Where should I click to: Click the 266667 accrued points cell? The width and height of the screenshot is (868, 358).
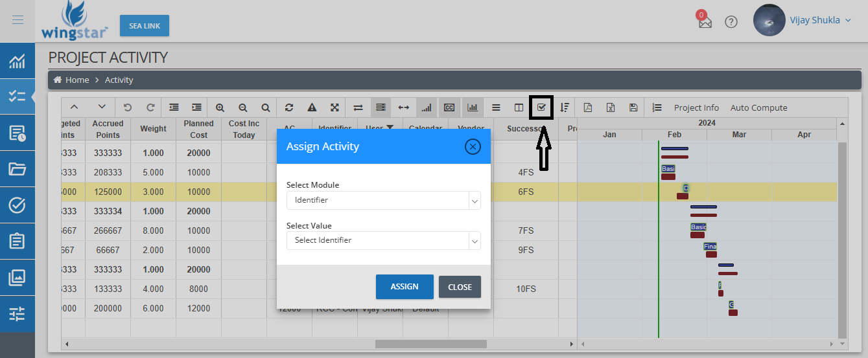[108, 230]
